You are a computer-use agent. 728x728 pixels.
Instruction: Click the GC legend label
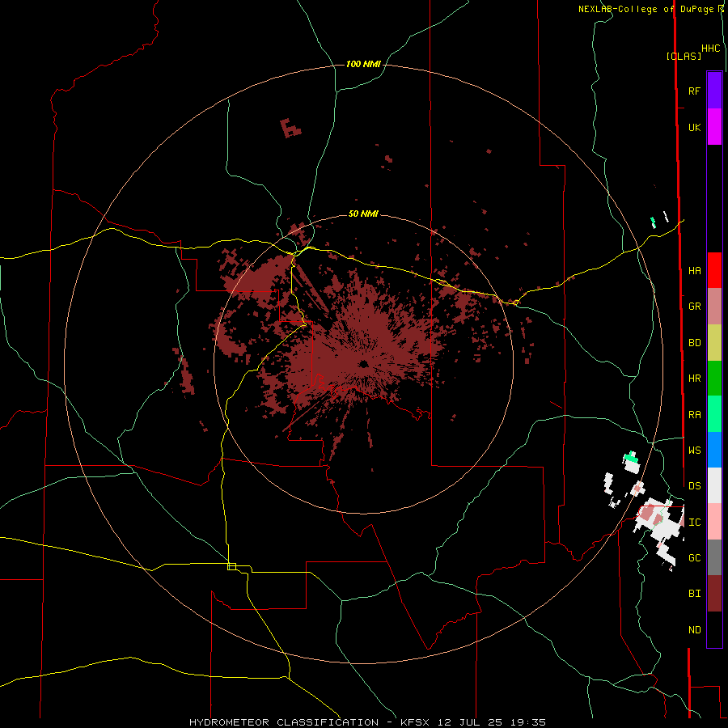694,558
